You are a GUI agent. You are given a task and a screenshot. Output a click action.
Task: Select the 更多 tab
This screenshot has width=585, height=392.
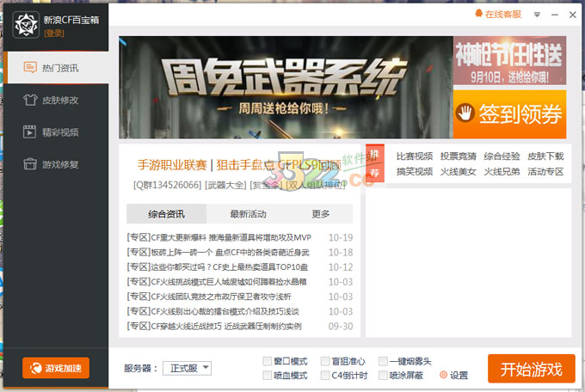[320, 214]
